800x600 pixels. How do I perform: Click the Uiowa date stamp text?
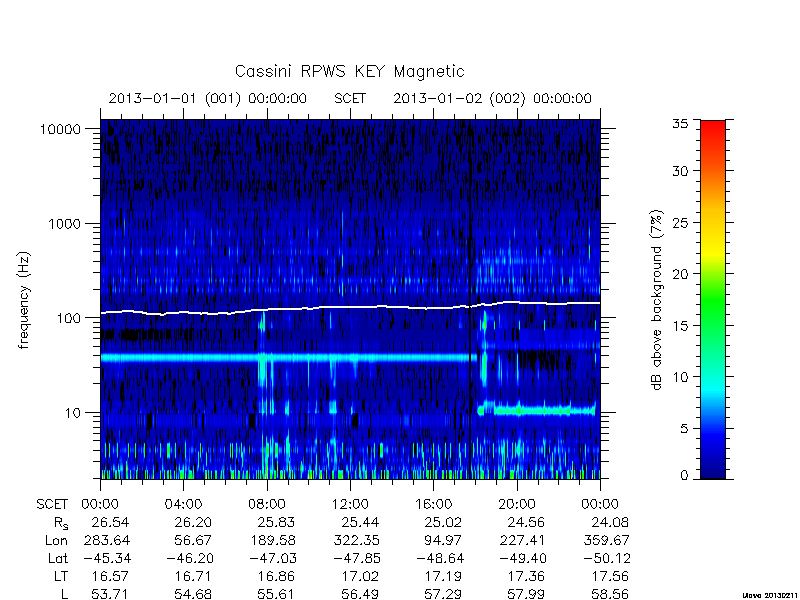coord(769,595)
